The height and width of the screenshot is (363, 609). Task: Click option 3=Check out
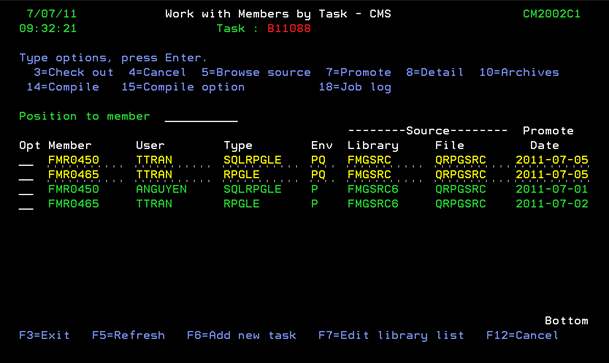[x=73, y=72]
